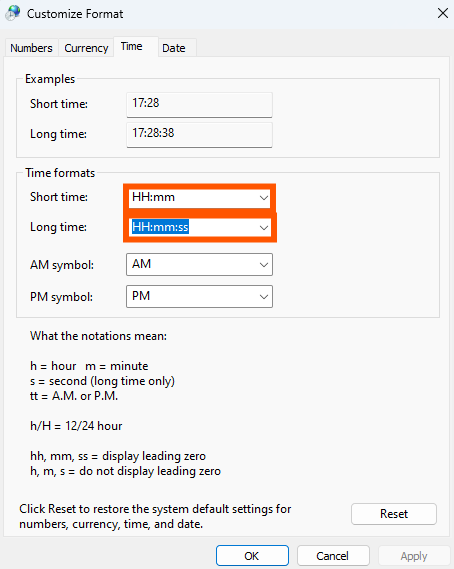Open the AM symbol dropdown arrow
This screenshot has width=454, height=569.
tap(264, 265)
